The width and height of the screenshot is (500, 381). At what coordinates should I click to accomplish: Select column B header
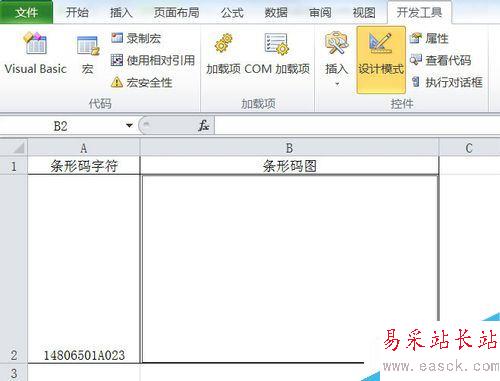(x=289, y=148)
